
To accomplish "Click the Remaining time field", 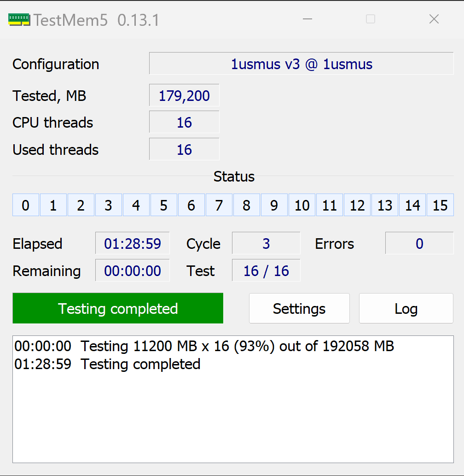I will [133, 270].
